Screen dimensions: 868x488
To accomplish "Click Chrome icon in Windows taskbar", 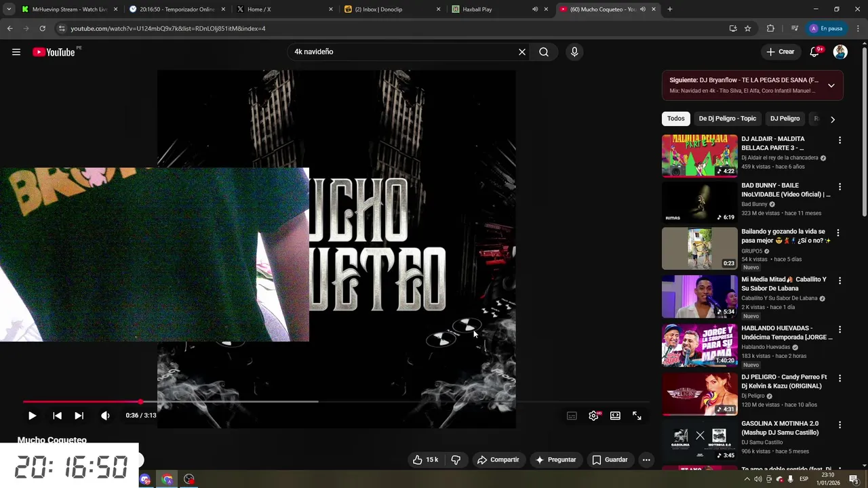I will [167, 479].
